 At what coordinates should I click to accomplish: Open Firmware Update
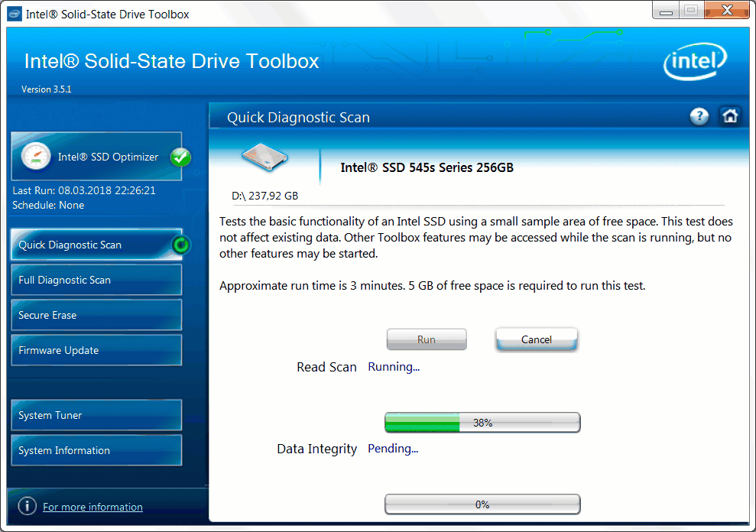point(96,350)
